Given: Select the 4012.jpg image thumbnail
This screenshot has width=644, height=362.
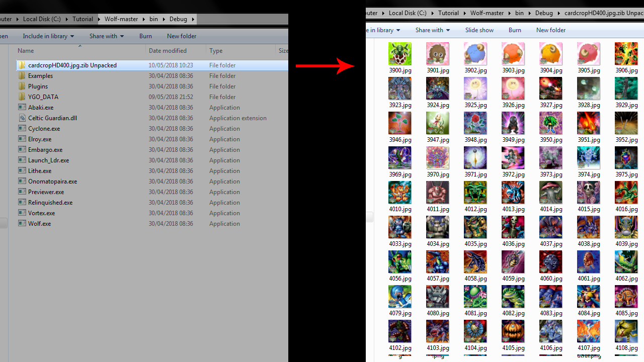Looking at the screenshot, I should [475, 193].
